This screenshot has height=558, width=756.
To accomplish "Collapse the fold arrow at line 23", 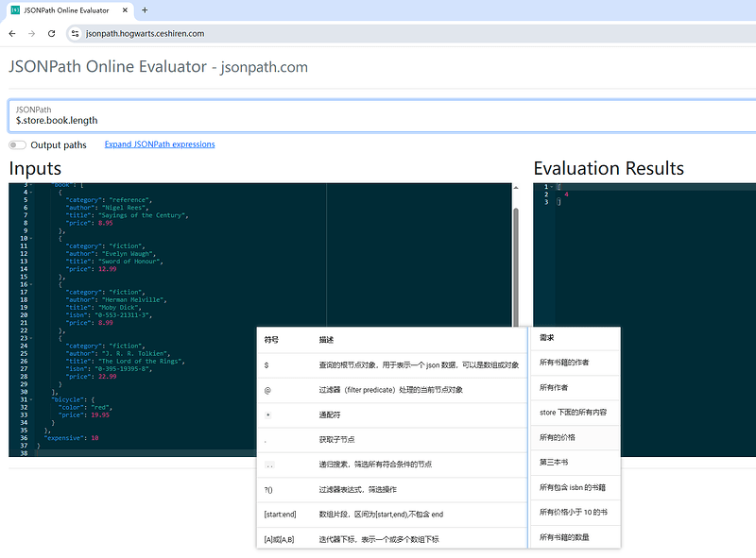I will pyautogui.click(x=31, y=338).
